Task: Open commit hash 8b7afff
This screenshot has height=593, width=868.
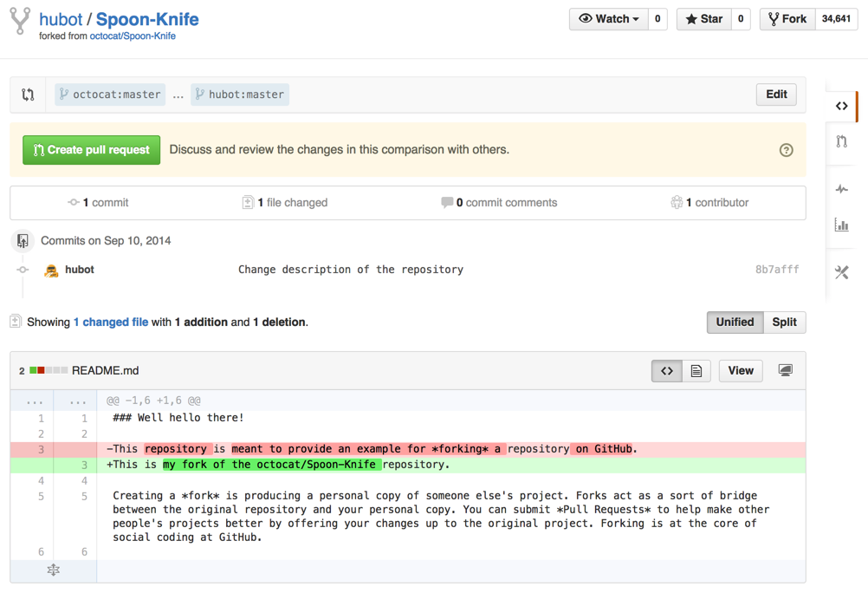Action: click(777, 270)
